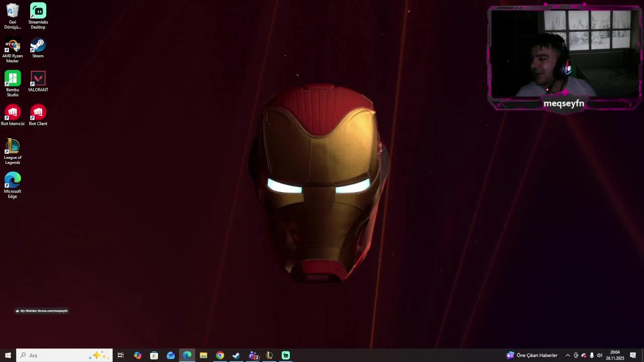Screen dimensions: 644x362
Task: Open the Öne Çıkan Haberler news widget
Action: tap(532, 355)
